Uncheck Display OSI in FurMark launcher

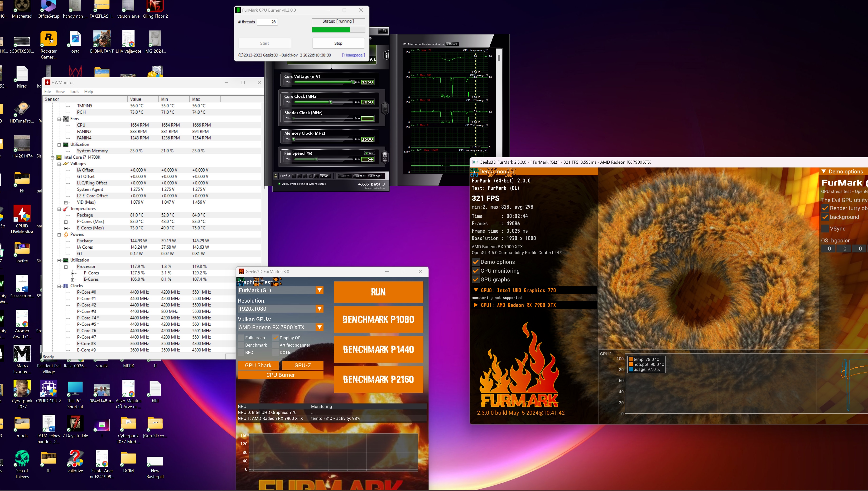click(x=276, y=338)
